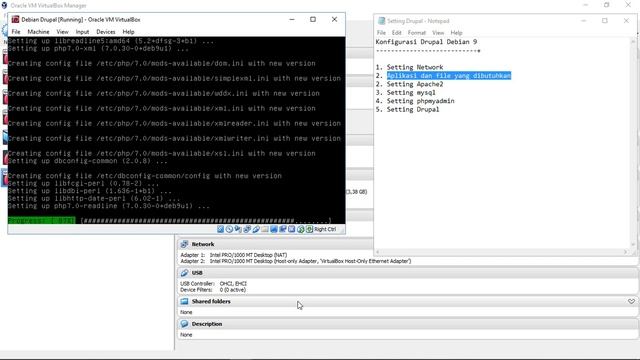Open Format menu in Notepad
The width and height of the screenshot is (640, 360).
[x=417, y=33]
